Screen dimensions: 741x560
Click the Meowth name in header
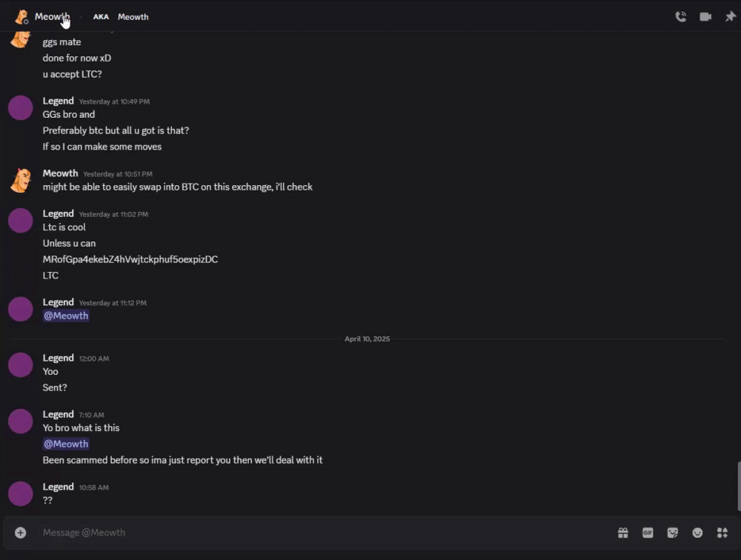52,17
